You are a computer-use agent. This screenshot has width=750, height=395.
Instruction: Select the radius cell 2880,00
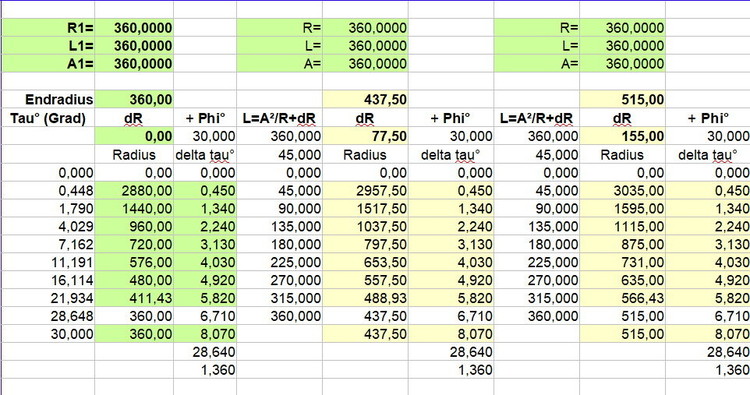134,190
